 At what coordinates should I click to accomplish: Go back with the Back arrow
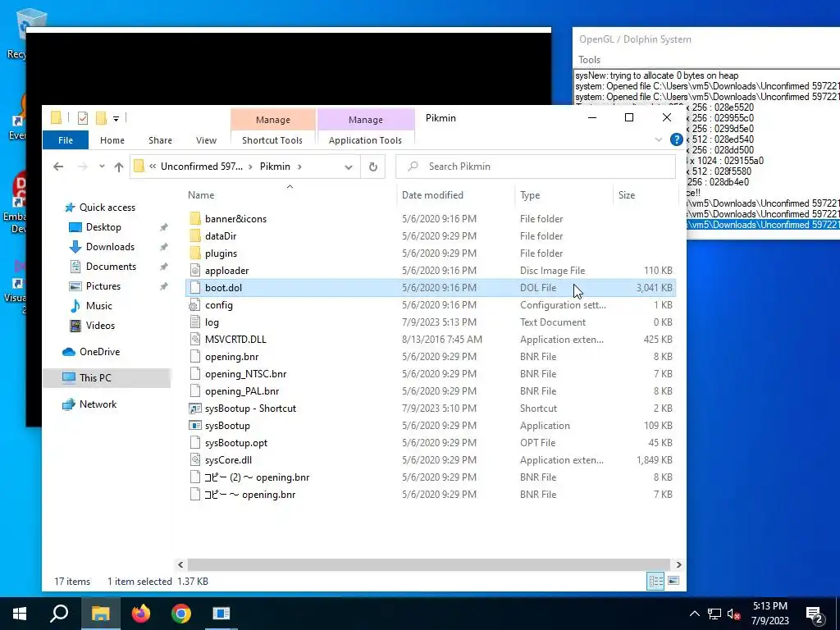click(x=58, y=167)
